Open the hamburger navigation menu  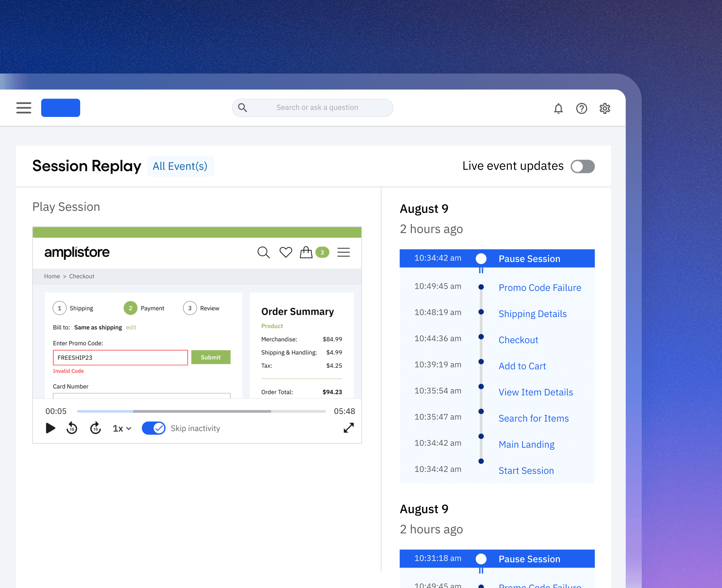pyautogui.click(x=24, y=108)
